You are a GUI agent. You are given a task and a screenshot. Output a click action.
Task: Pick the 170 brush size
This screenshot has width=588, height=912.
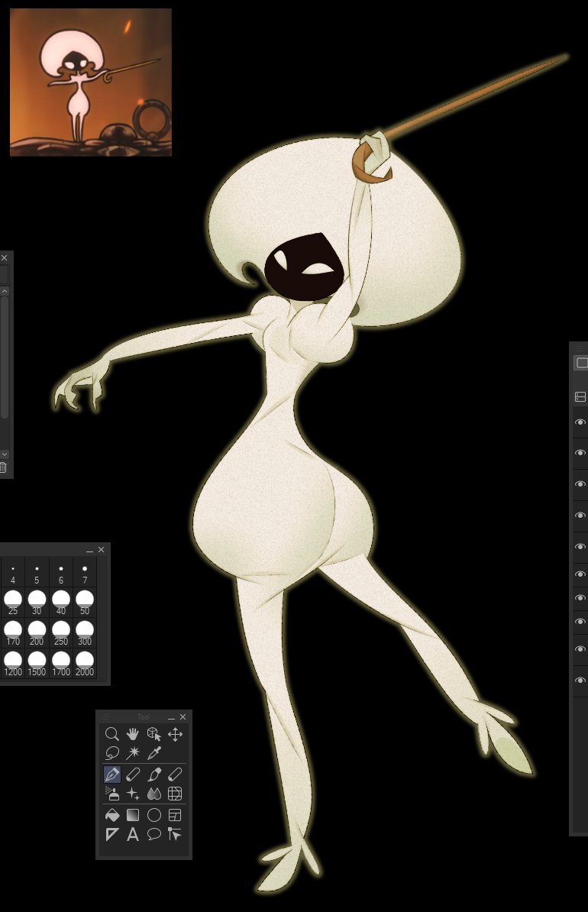point(13,632)
